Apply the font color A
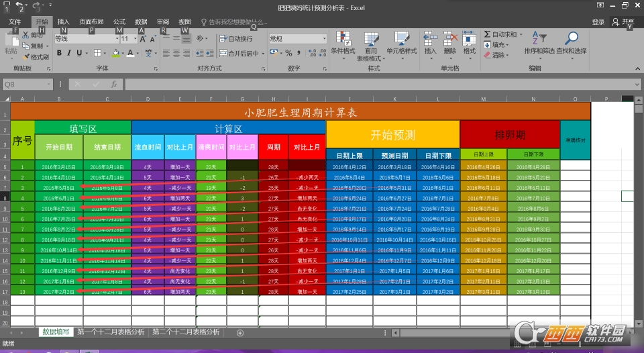Screen dimensions: 644x353 click(x=130, y=52)
